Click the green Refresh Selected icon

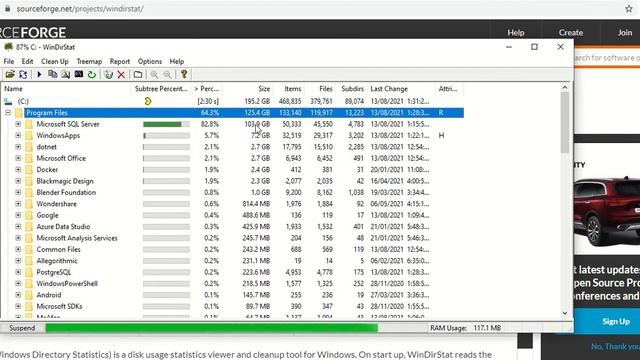[x=92, y=74]
